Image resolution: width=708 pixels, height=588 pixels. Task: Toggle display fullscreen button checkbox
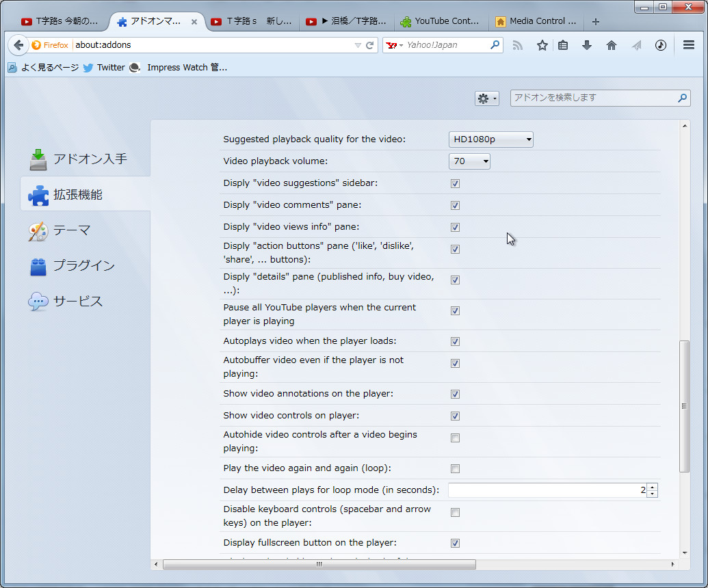(455, 543)
